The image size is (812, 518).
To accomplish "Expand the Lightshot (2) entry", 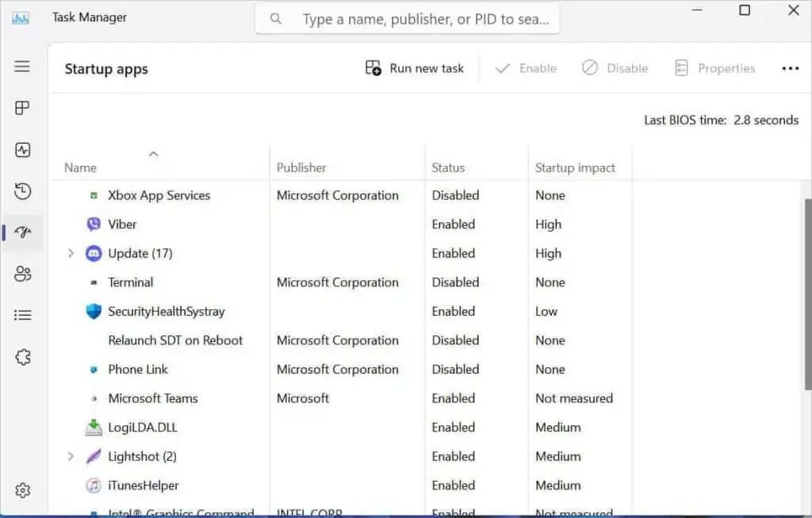I will tap(71, 456).
